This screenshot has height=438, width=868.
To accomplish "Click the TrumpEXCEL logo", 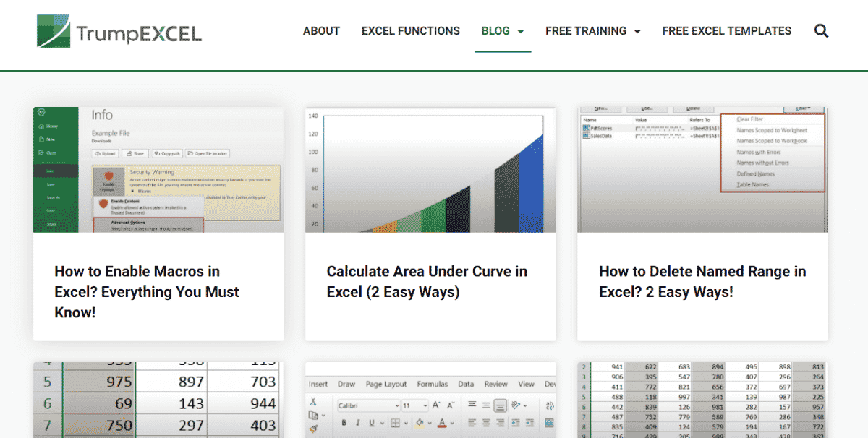I will pos(119,31).
